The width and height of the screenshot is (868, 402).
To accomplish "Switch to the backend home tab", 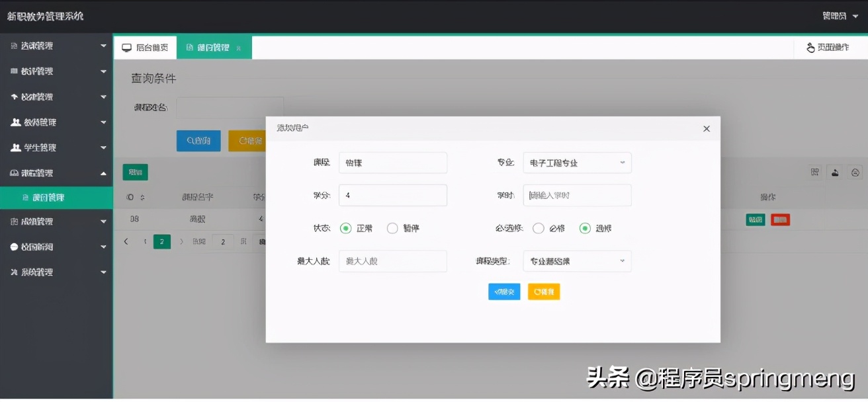I will [144, 47].
